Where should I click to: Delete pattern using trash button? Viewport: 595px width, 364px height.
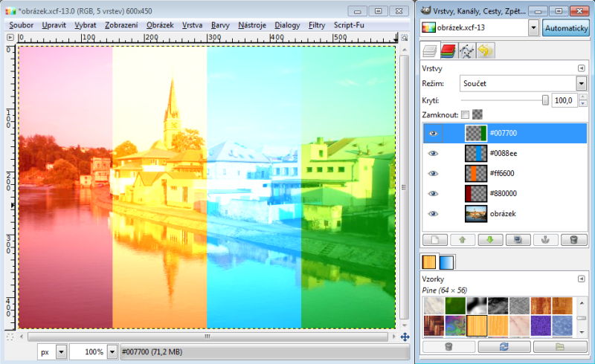[448, 347]
